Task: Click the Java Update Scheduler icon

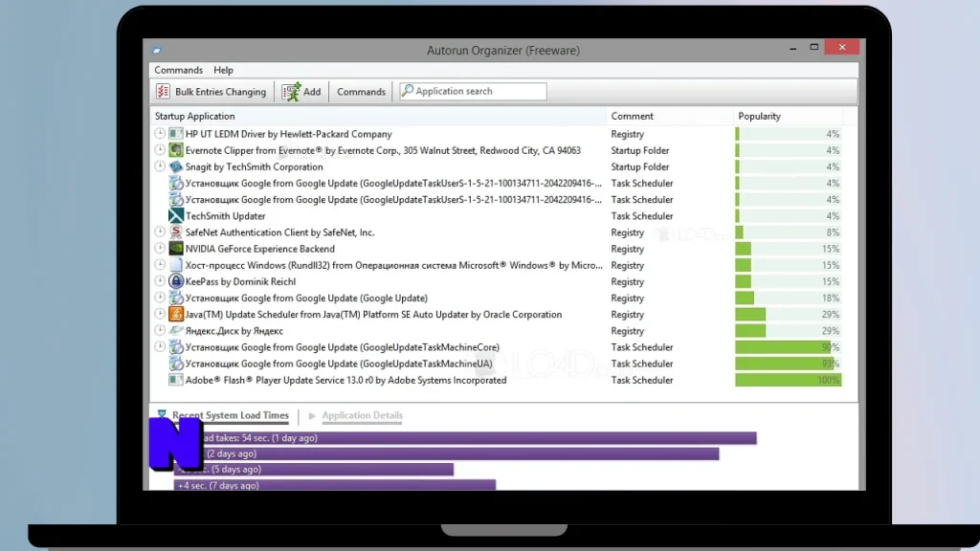Action: [176, 314]
